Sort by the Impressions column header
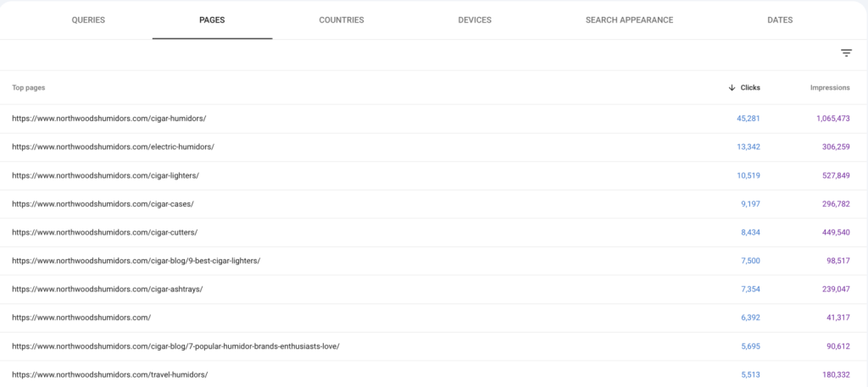Image resolution: width=868 pixels, height=387 pixels. (x=830, y=87)
